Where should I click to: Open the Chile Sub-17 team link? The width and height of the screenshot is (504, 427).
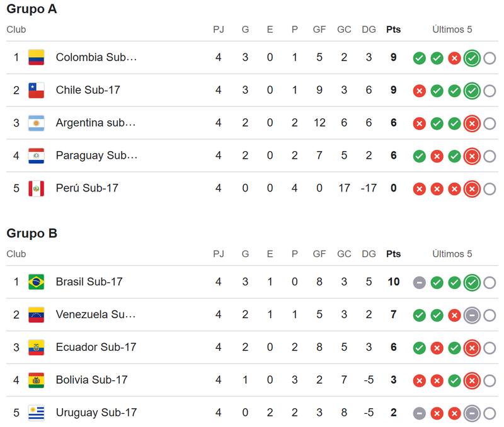click(88, 90)
